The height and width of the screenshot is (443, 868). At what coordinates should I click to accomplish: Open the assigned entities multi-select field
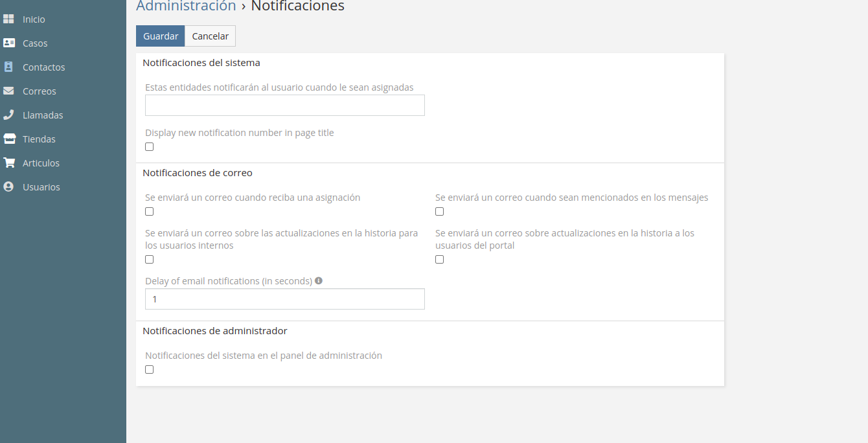(x=285, y=106)
